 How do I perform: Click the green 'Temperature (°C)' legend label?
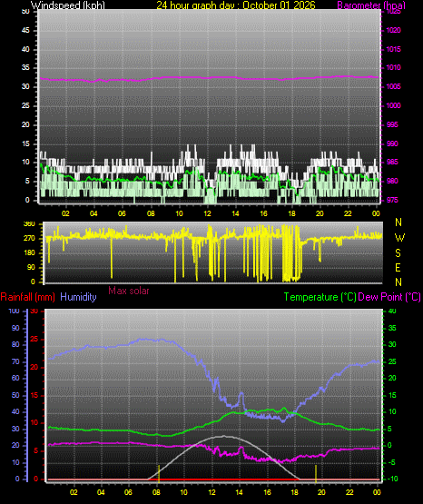(x=320, y=297)
